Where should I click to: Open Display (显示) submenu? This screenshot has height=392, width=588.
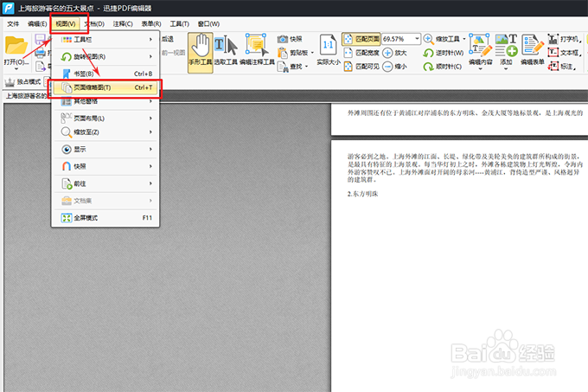click(x=105, y=150)
